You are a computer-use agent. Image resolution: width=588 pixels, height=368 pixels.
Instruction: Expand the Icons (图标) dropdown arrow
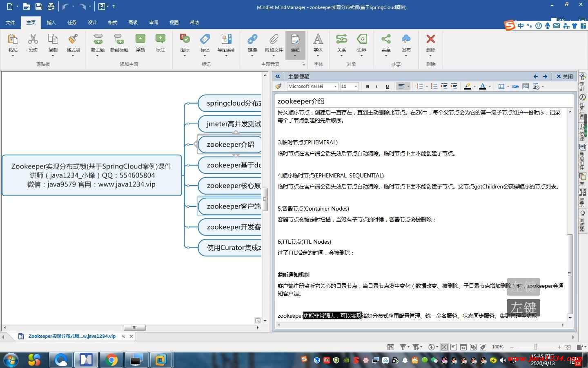(185, 56)
